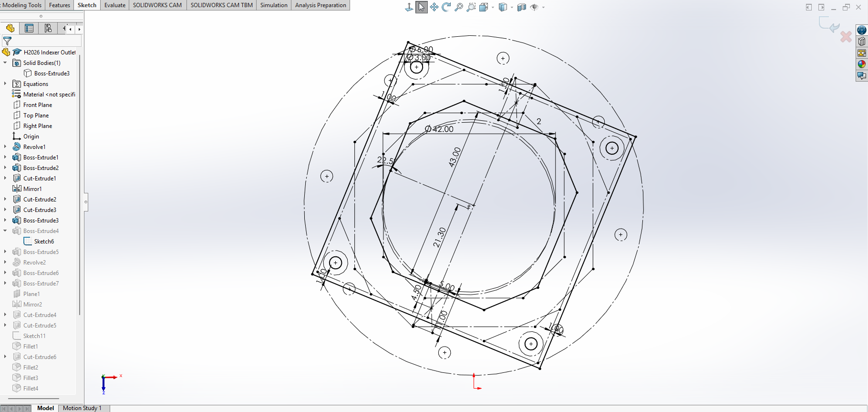Collapse the Boss-Extrude4 feature
This screenshot has width=868, height=412.
tap(5, 231)
